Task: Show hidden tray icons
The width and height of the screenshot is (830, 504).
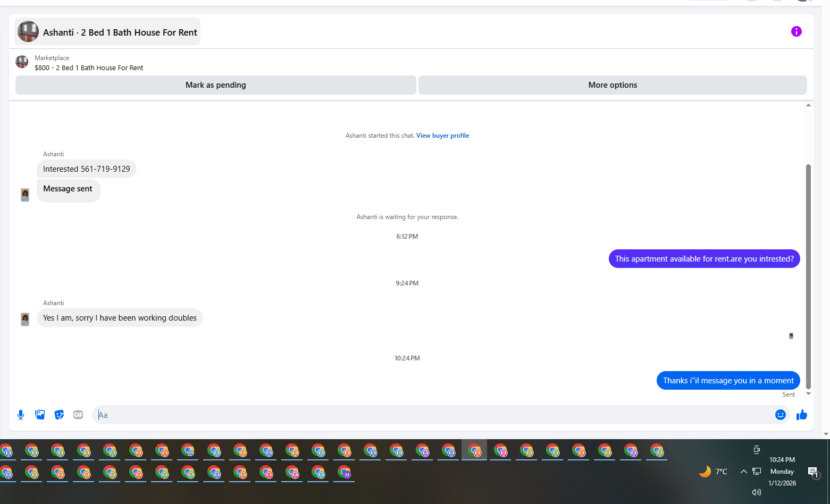Action: click(x=743, y=471)
